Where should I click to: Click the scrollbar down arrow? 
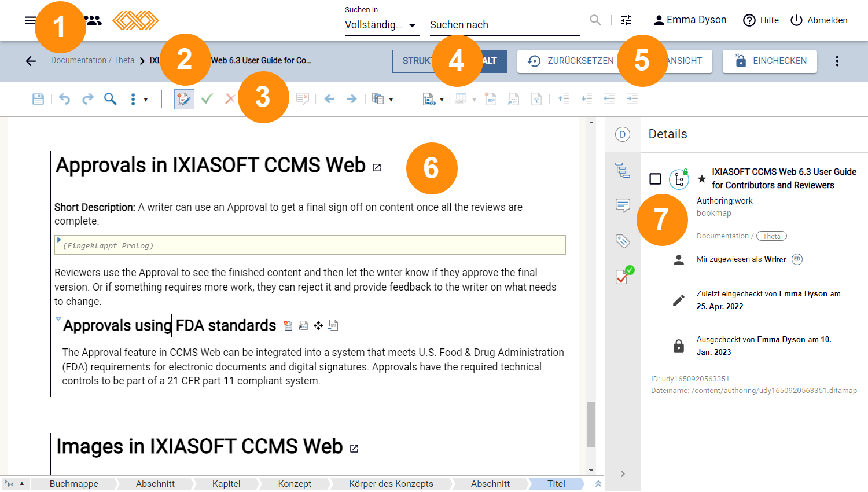[x=591, y=471]
